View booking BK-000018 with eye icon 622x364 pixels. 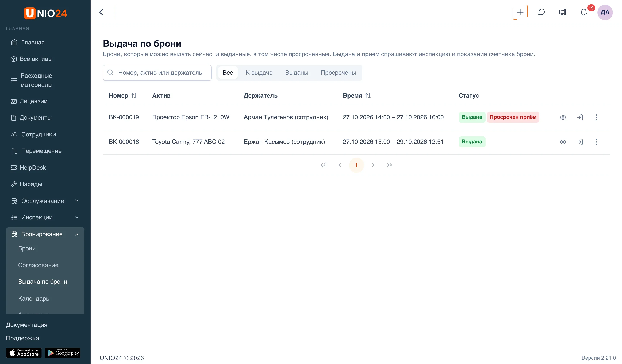(x=563, y=142)
